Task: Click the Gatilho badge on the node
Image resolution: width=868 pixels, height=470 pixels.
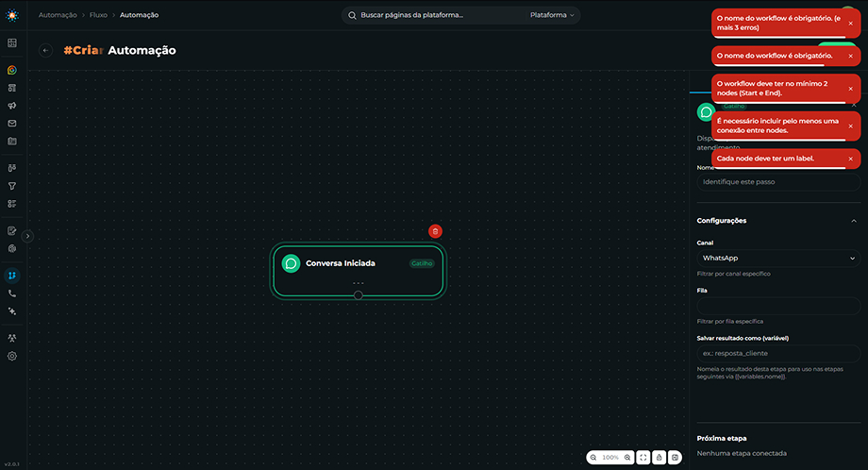Action: [x=422, y=263]
